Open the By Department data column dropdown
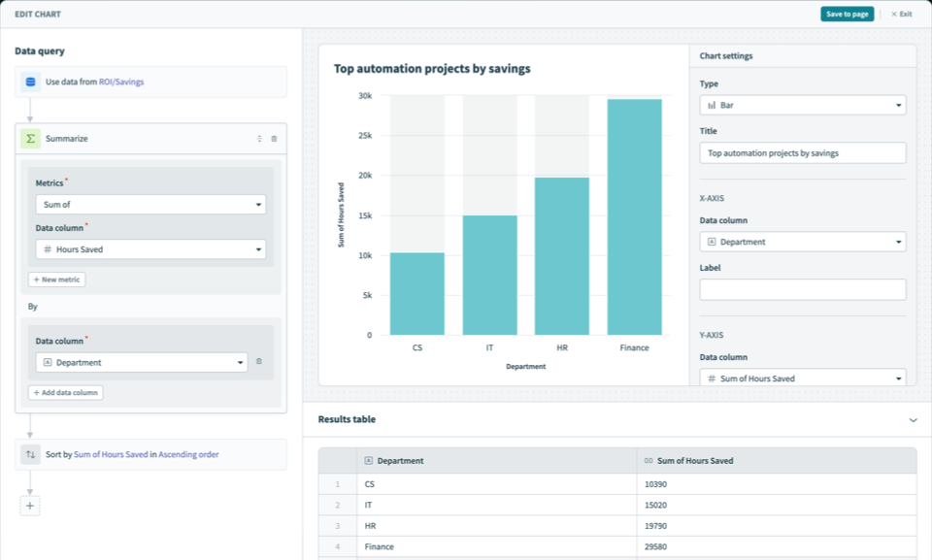This screenshot has height=560, width=932. tap(141, 360)
